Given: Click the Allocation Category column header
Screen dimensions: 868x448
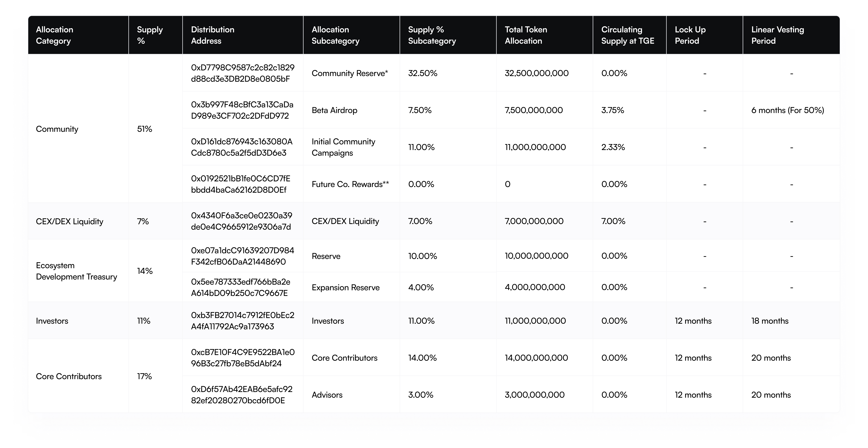Looking at the screenshot, I should pos(55,35).
